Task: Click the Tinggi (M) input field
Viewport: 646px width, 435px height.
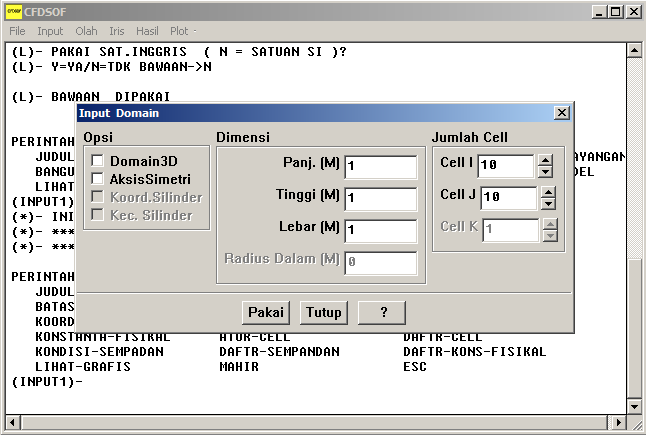Action: click(x=381, y=199)
